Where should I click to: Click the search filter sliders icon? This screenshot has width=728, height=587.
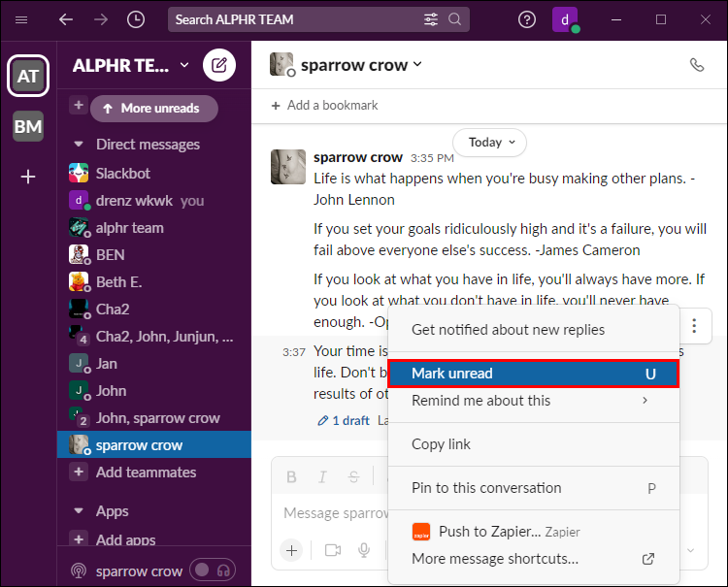pyautogui.click(x=431, y=19)
